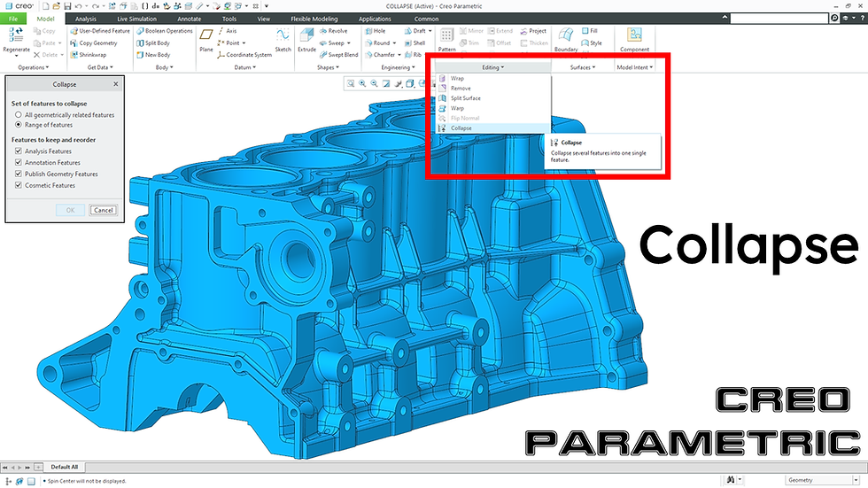Screen dimensions: 868x488
Task: Choose Wrap from Editing menu
Action: [492, 79]
